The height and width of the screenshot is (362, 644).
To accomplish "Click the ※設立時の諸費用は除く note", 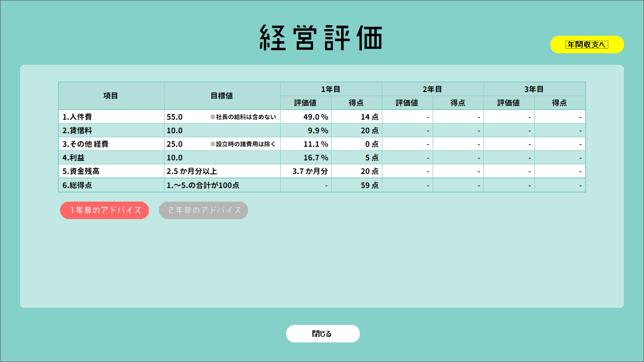I will pyautogui.click(x=243, y=144).
